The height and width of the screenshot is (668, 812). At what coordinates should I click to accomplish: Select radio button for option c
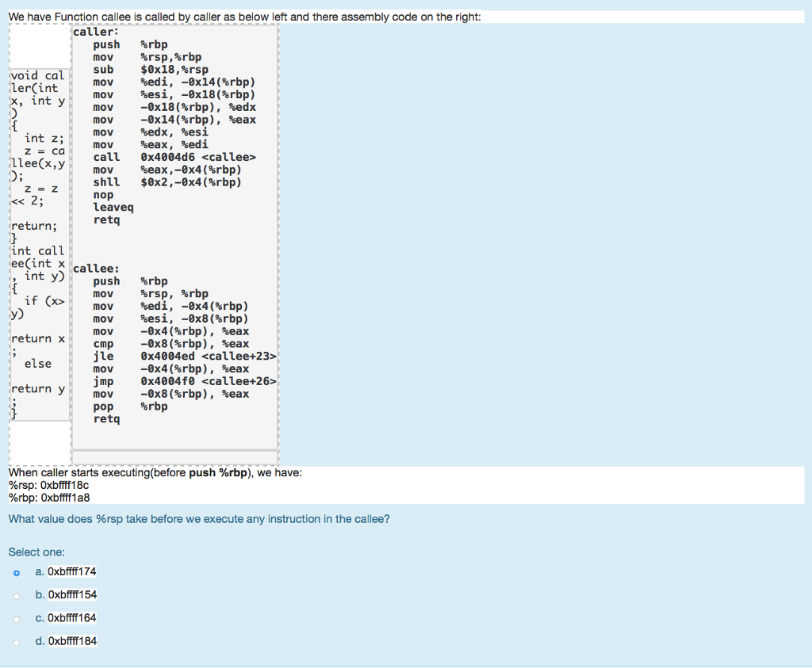[17, 618]
